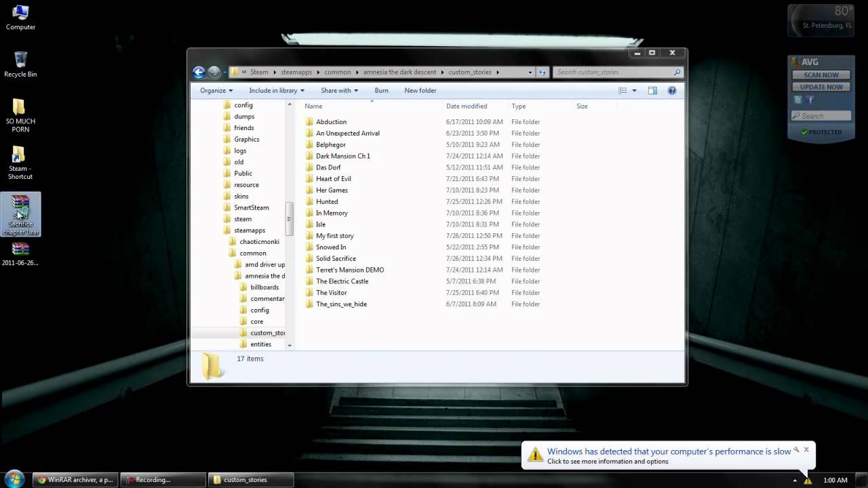
Task: Toggle the preview pane button
Action: click(652, 90)
